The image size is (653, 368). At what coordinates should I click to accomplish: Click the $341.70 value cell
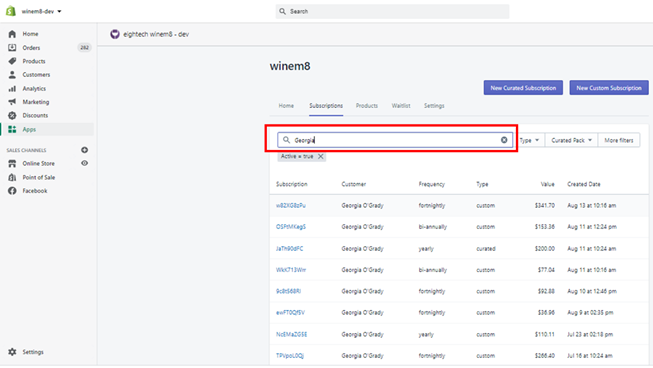tap(545, 205)
